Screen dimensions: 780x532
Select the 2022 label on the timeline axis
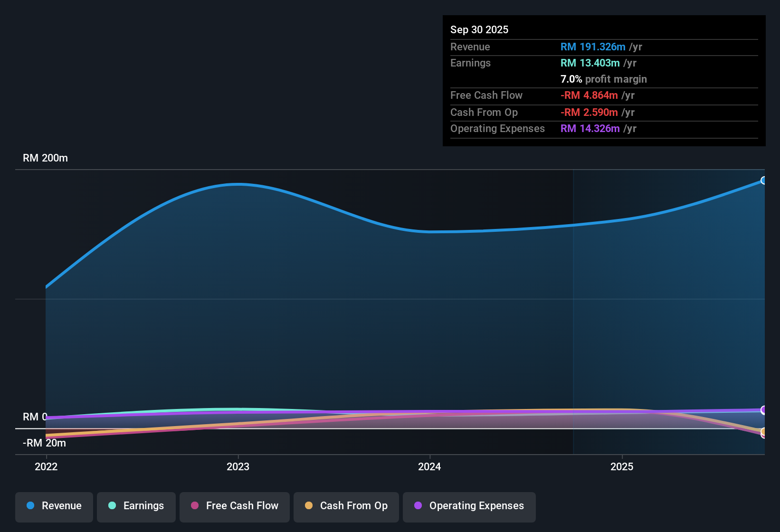pos(46,467)
